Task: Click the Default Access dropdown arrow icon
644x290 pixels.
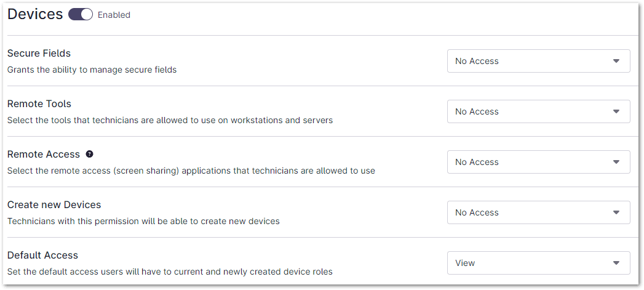Action: [616, 263]
